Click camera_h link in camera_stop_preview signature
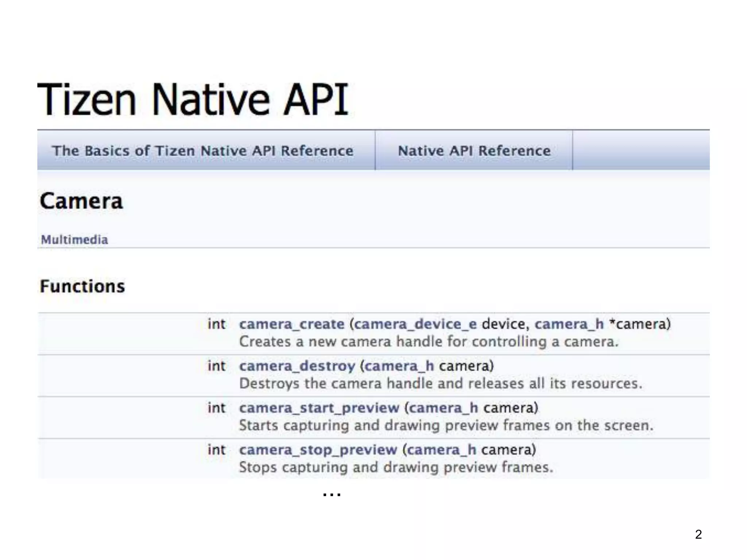 point(441,450)
